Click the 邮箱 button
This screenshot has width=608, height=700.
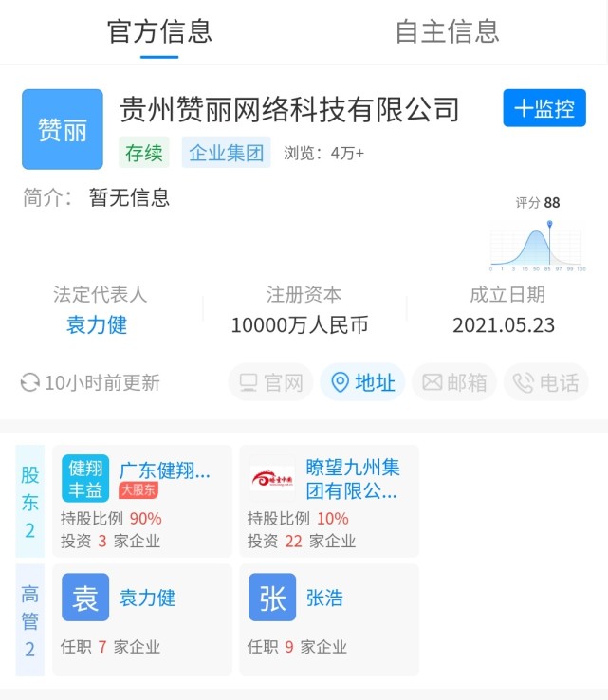click(454, 382)
